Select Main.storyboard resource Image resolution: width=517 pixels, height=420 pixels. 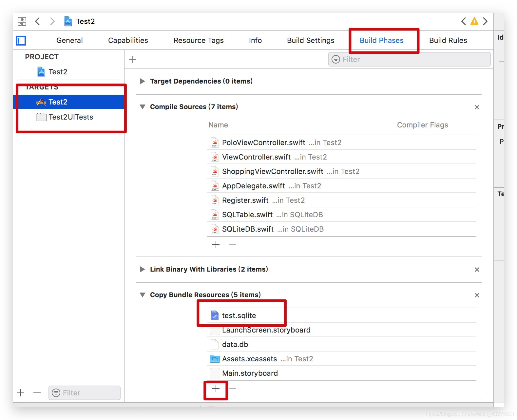342,373
